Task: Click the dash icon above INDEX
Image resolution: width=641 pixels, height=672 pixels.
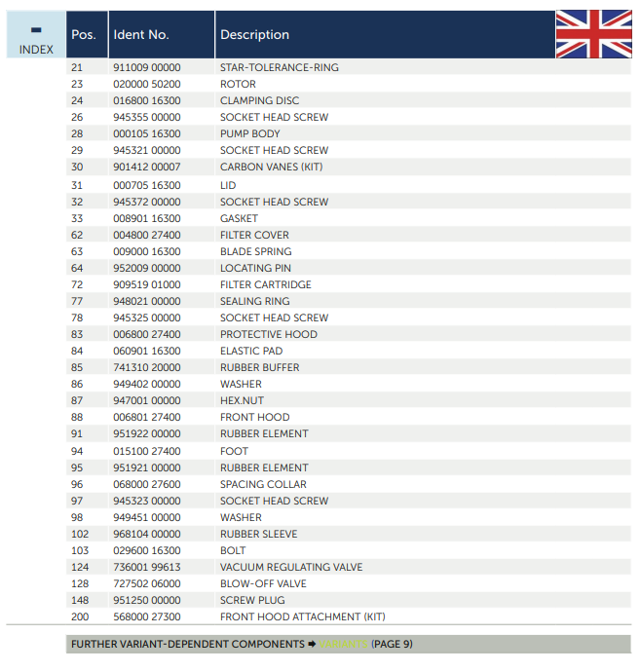Action: coord(36,30)
